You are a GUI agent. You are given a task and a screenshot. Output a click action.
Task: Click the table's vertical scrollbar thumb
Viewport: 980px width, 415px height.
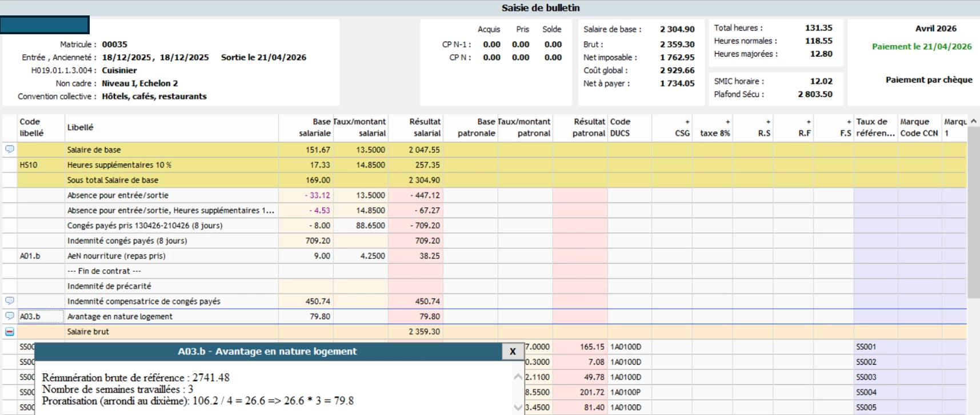click(x=974, y=212)
